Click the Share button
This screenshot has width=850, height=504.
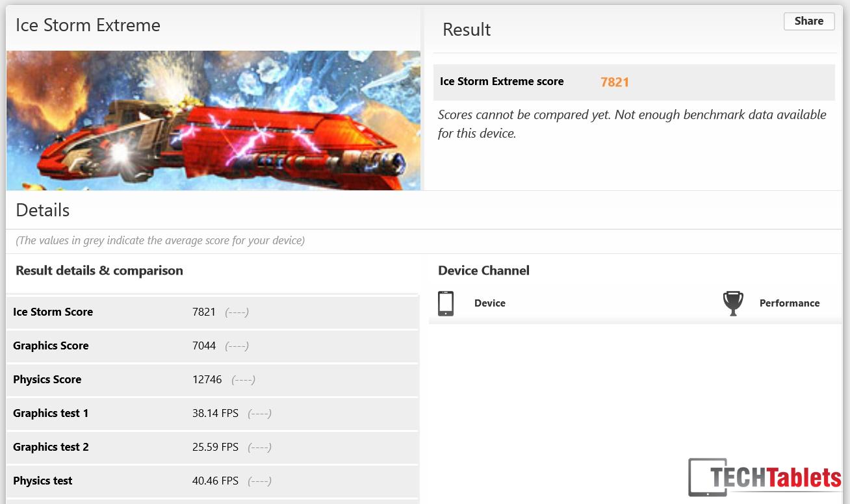(x=808, y=21)
